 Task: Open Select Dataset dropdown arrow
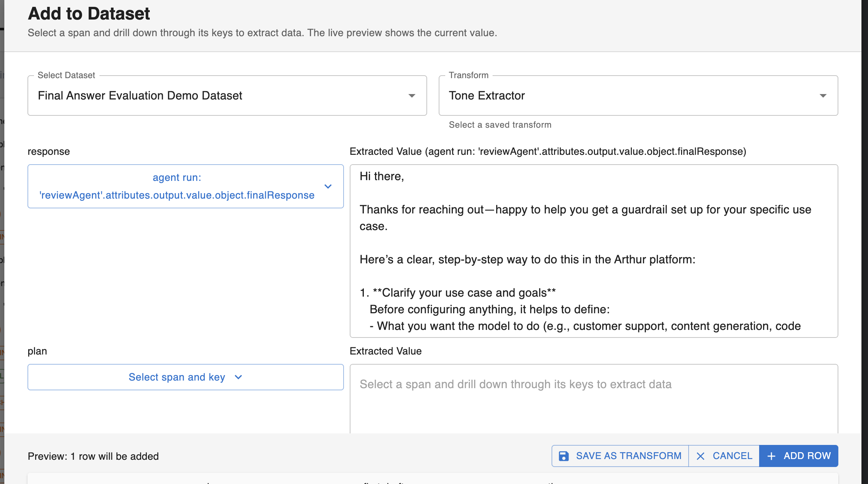(x=412, y=95)
